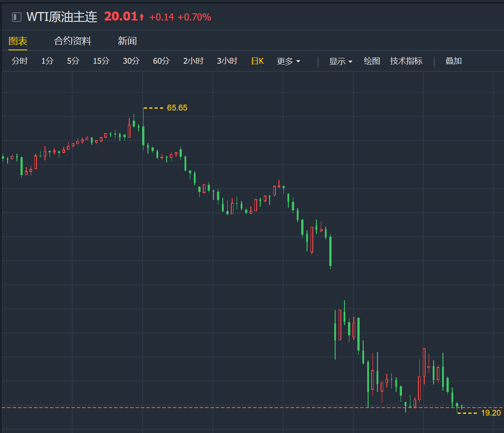Open the 绘图 drawing tools
Image resolution: width=504 pixels, height=433 pixels.
(x=372, y=61)
